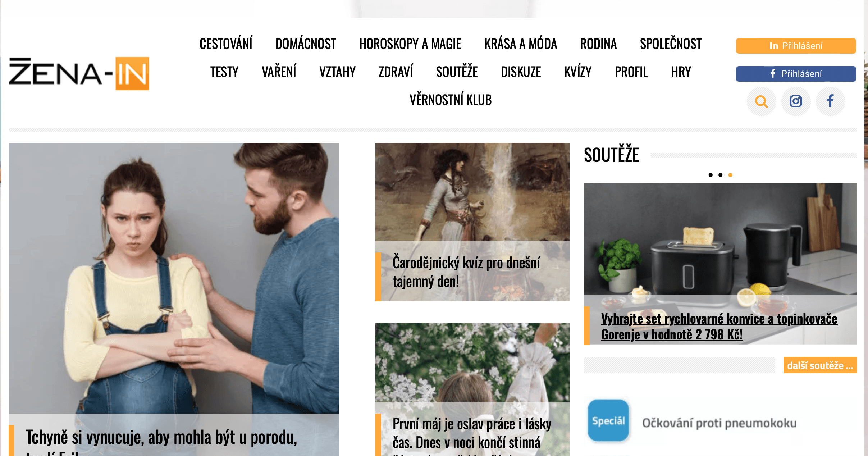
Task: Select the orange third carousel dot
Action: 730,175
